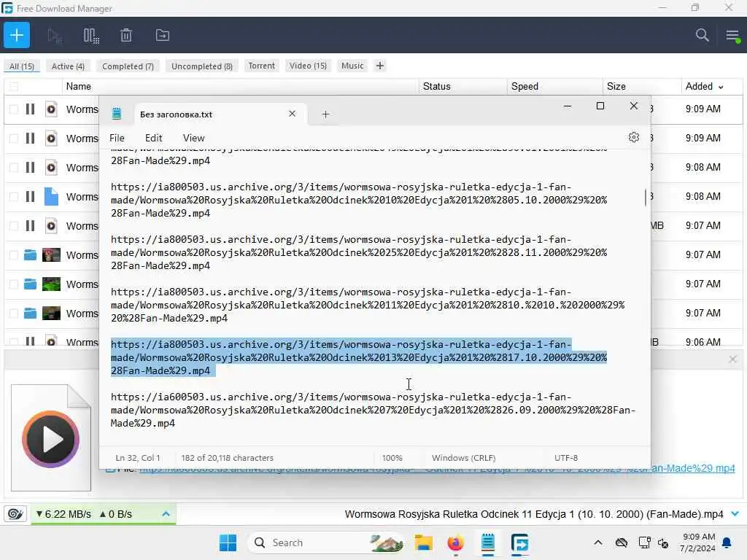Click the Notepad vertical scrollbar thumb
Image resolution: width=747 pixels, height=560 pixels.
(x=646, y=198)
